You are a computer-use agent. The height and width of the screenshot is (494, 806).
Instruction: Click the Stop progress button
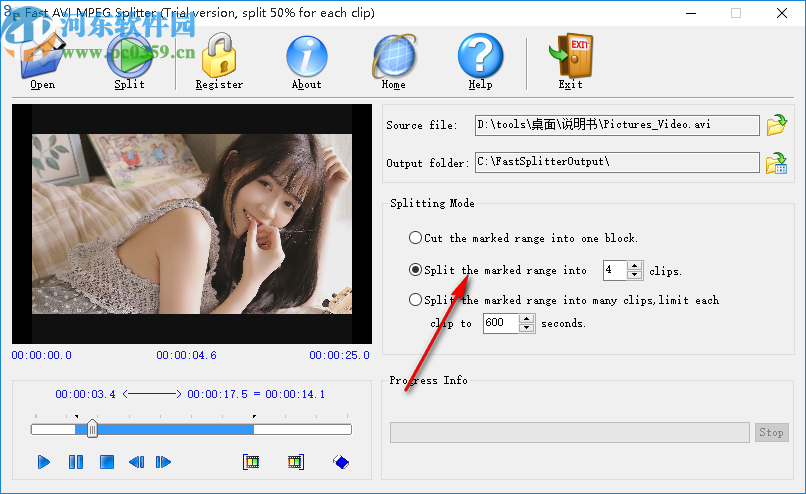pyautogui.click(x=772, y=432)
